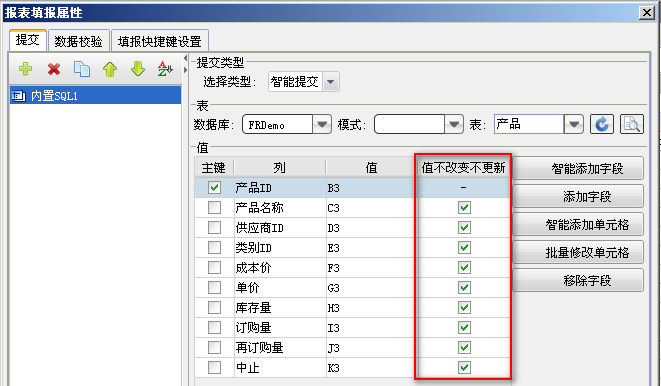Click the 添加字段 button
Image resolution: width=661 pixels, height=386 pixels.
(x=578, y=196)
